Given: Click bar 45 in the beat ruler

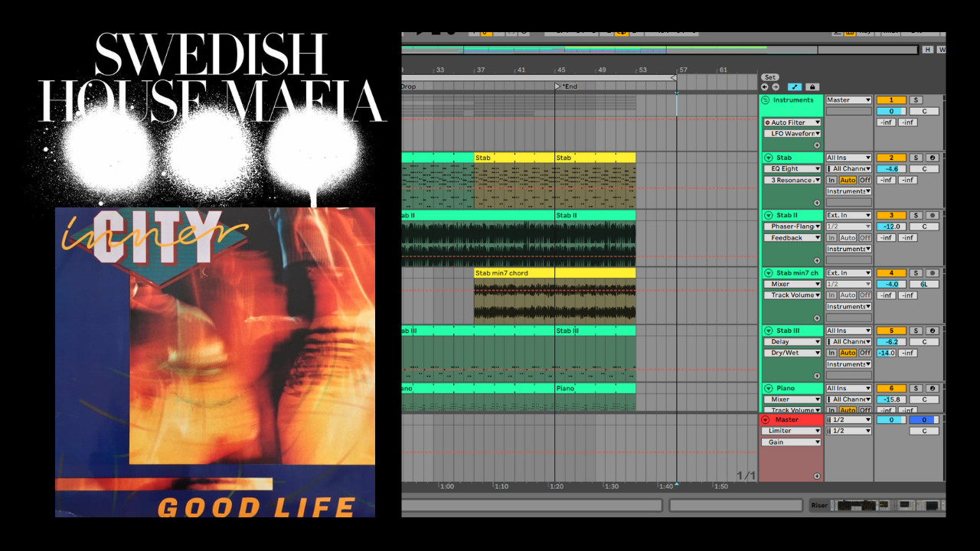Looking at the screenshot, I should tap(561, 70).
